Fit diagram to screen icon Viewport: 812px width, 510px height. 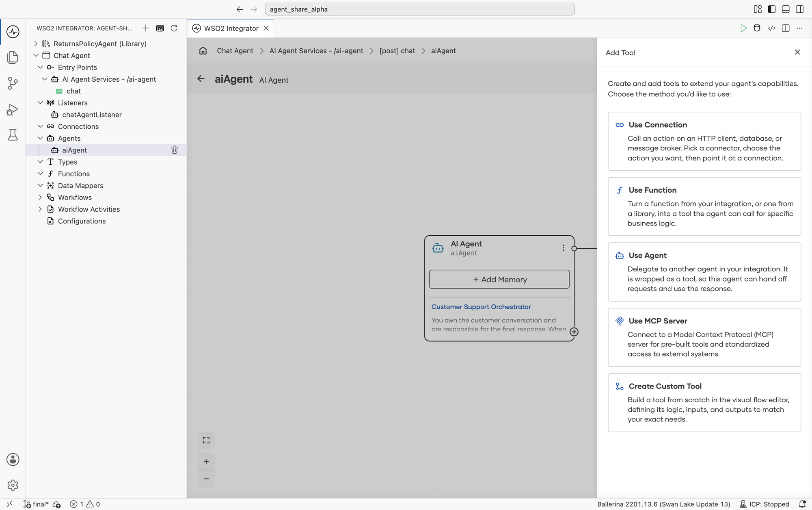point(206,440)
